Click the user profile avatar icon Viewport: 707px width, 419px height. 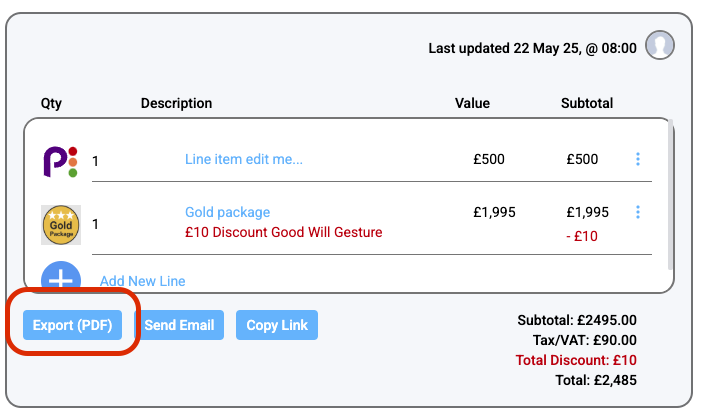(x=659, y=45)
